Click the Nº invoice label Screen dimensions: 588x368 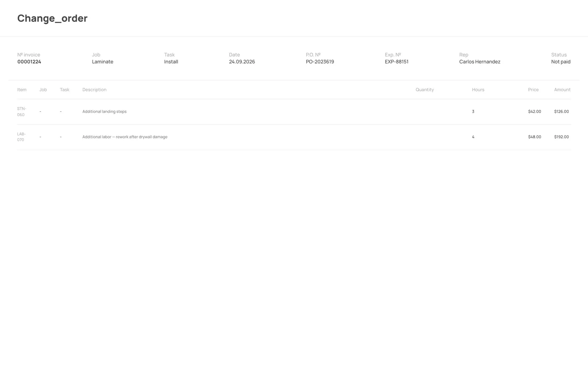(x=29, y=55)
